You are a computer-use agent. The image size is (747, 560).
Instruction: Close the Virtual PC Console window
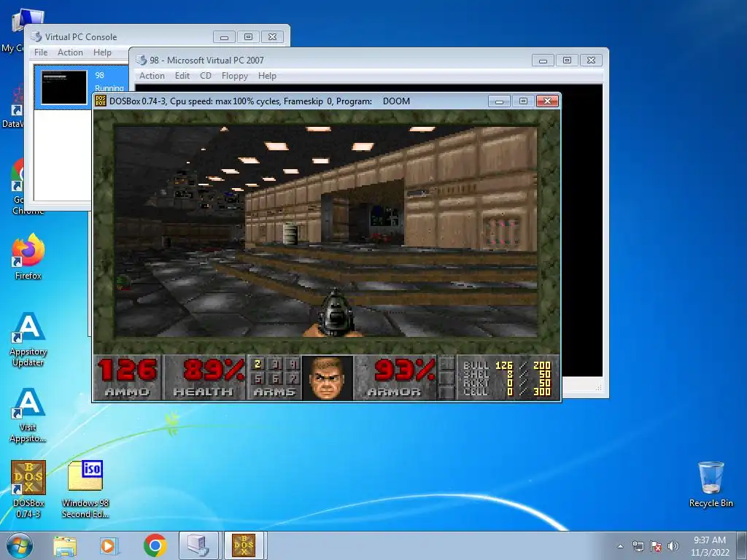click(272, 36)
